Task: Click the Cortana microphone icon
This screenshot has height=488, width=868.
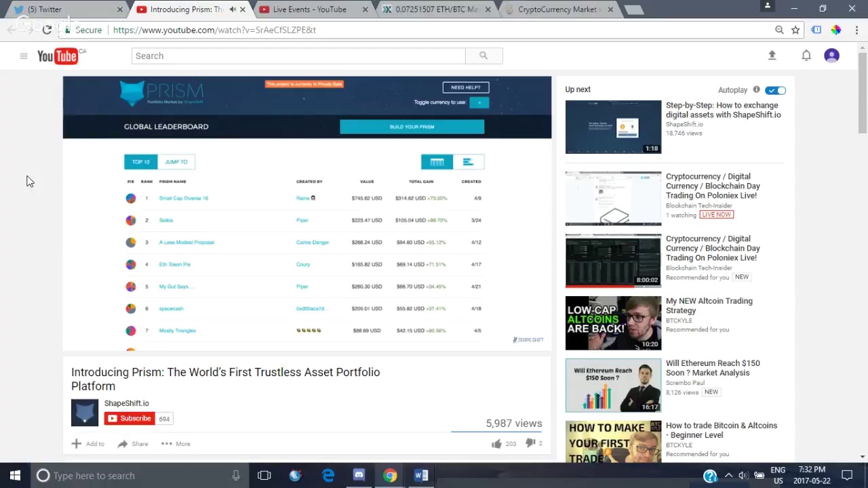Action: [236, 476]
